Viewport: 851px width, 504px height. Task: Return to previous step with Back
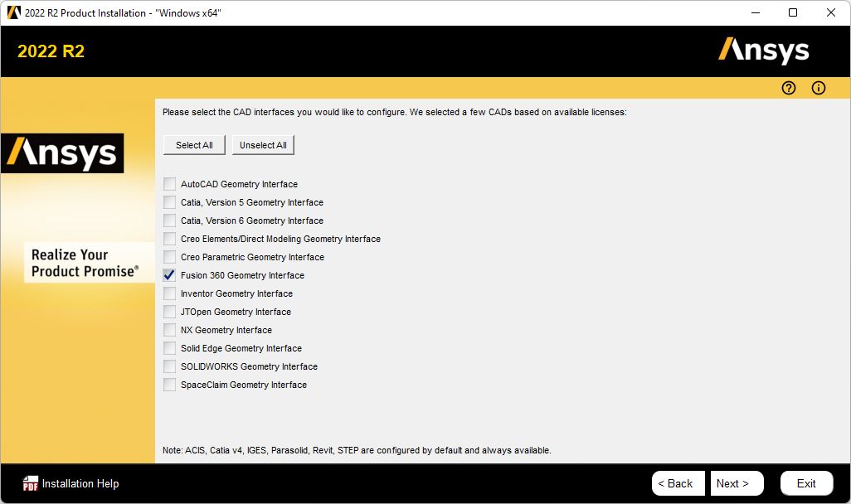point(674,483)
